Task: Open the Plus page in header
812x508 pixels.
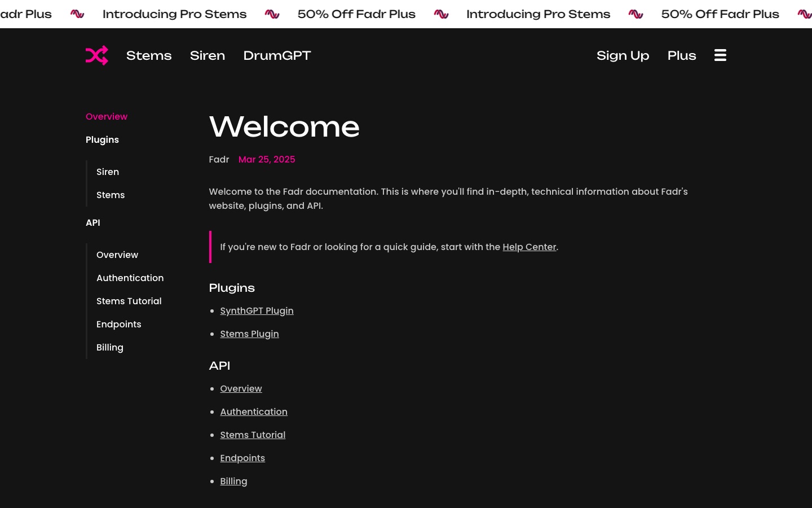Action: pos(682,55)
